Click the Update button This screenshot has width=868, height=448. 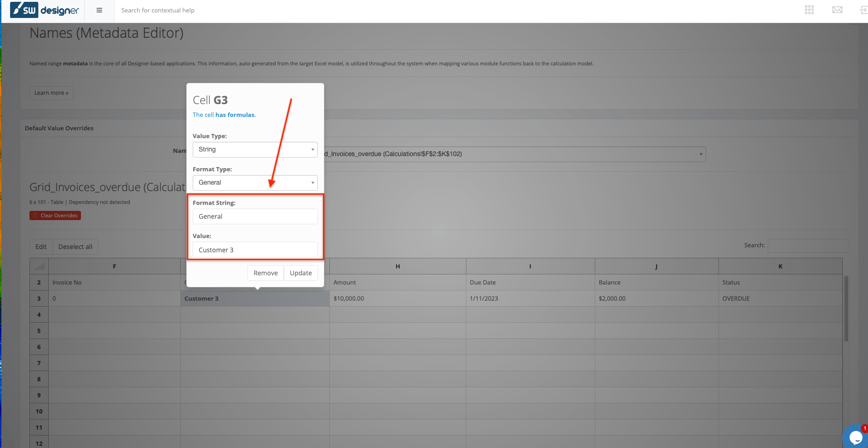(300, 273)
